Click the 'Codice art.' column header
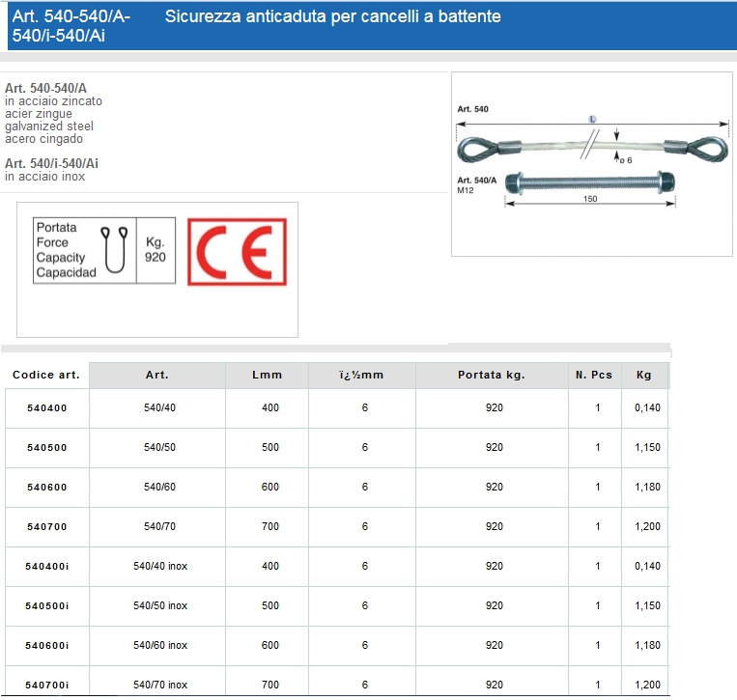The width and height of the screenshot is (737, 700). coord(44,375)
